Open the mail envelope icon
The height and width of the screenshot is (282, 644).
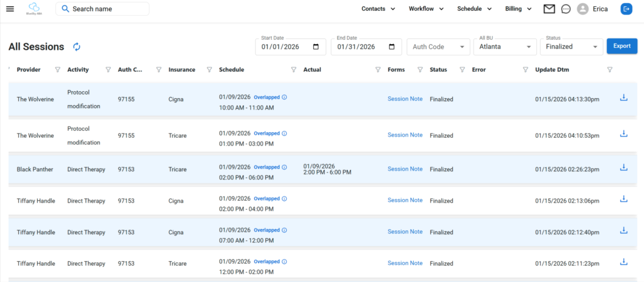click(549, 9)
